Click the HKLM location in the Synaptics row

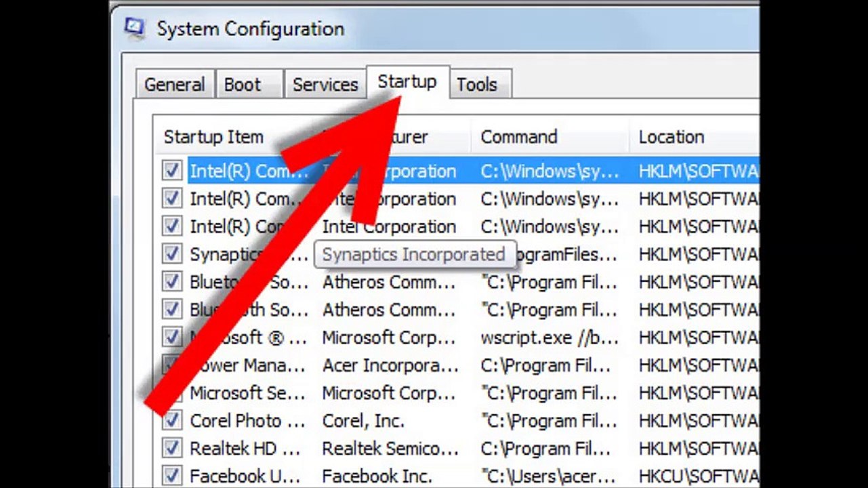pos(699,255)
